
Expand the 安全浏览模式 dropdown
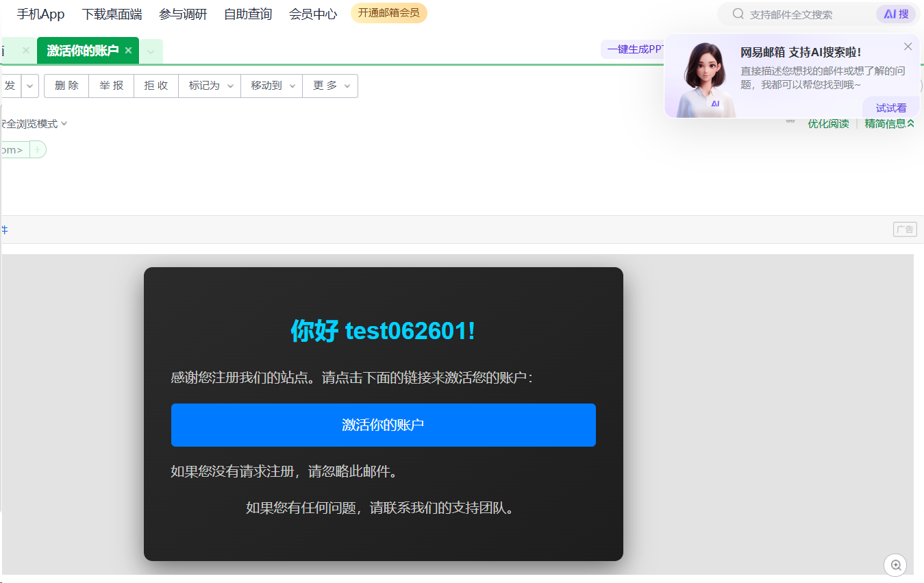point(34,124)
